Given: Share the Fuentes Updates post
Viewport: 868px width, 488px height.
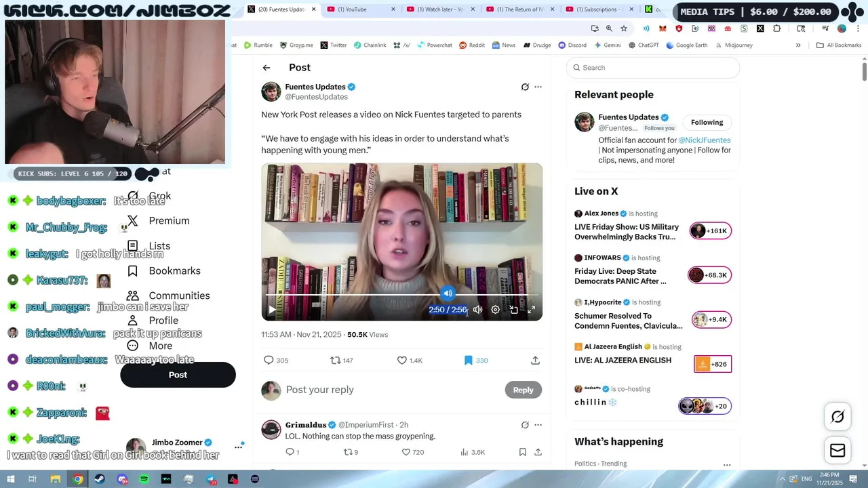Looking at the screenshot, I should 535,361.
